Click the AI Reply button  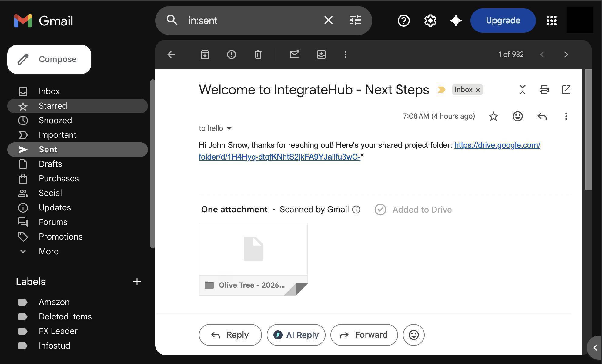[x=296, y=335]
